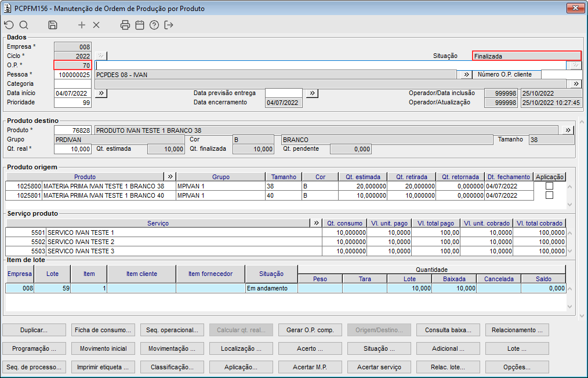Check Aplicação box for MATERIA PRIMA BRANCO 38
Screen dimensions: 588x378
[549, 186]
